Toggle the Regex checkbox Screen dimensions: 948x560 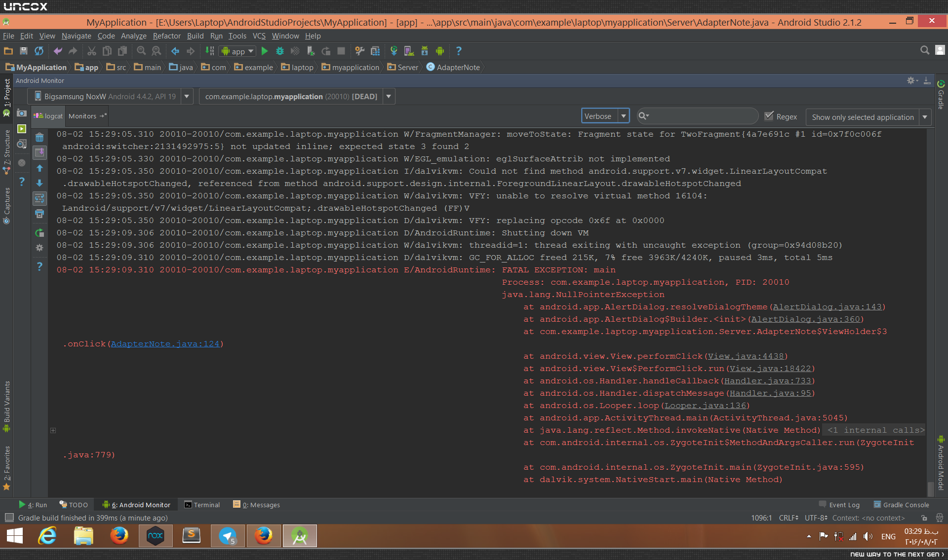pyautogui.click(x=769, y=116)
